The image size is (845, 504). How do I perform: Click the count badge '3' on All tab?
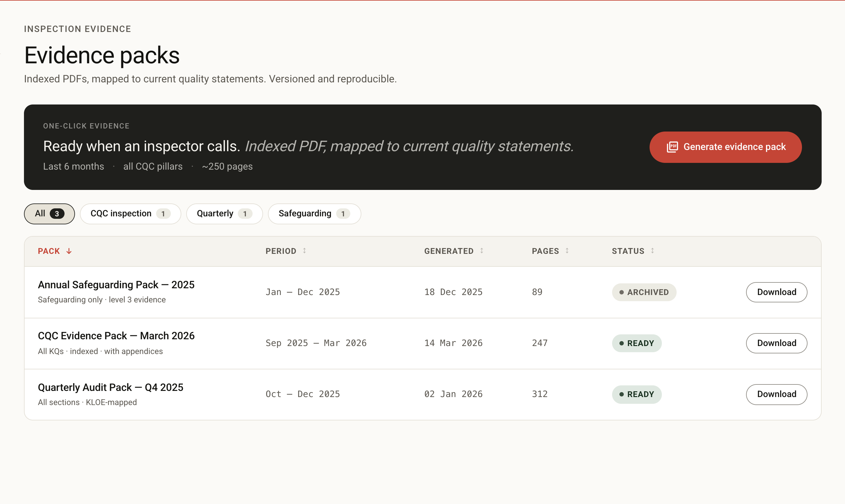pos(57,214)
